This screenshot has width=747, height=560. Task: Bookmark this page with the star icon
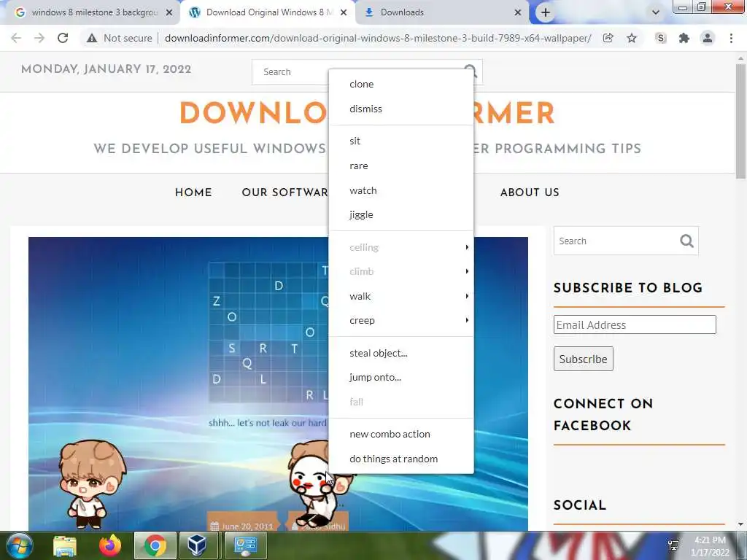click(x=632, y=38)
